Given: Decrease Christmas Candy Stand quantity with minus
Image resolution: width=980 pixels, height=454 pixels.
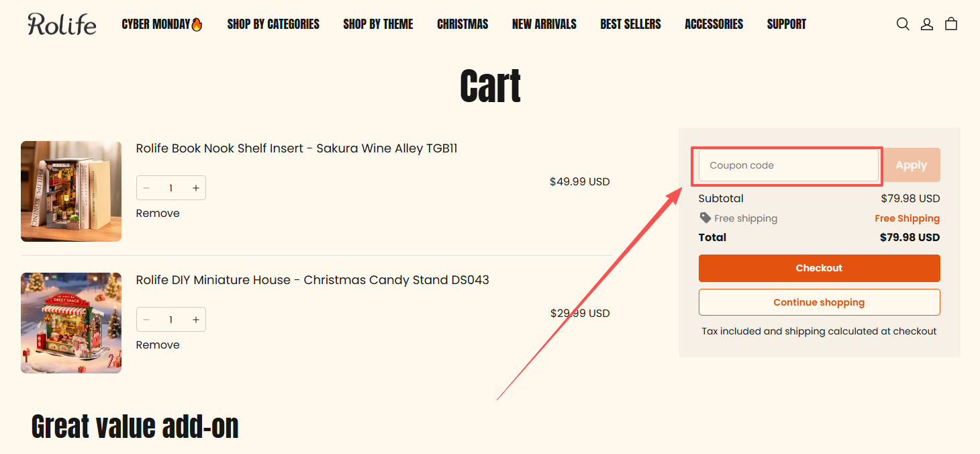Looking at the screenshot, I should coord(146,320).
